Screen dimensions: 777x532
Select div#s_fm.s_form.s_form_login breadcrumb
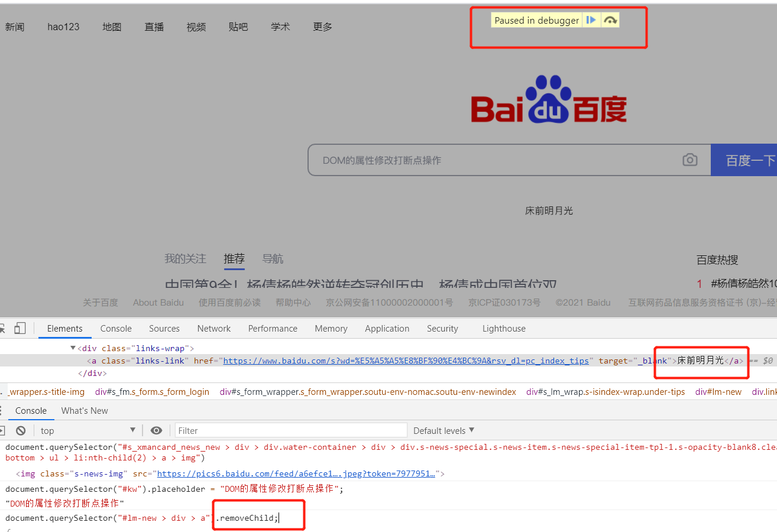coord(152,392)
